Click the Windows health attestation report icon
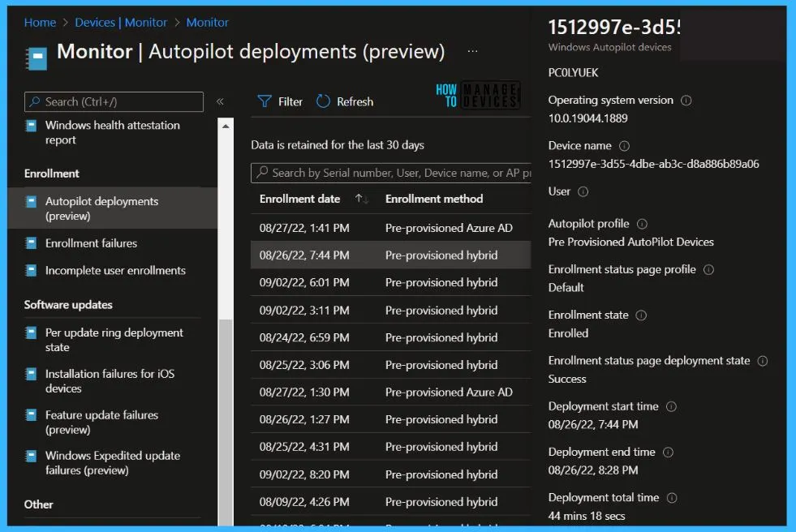The width and height of the screenshot is (796, 532). (x=31, y=125)
